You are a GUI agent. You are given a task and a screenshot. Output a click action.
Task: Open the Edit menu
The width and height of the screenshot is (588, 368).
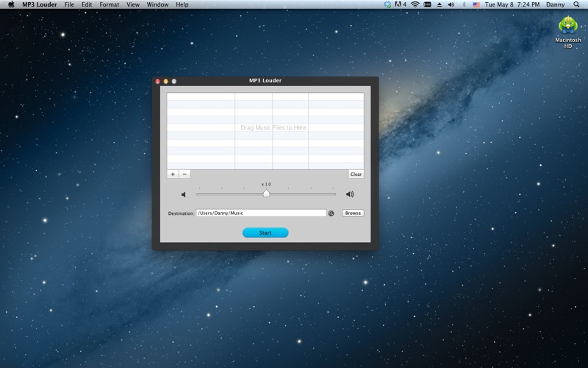point(87,4)
